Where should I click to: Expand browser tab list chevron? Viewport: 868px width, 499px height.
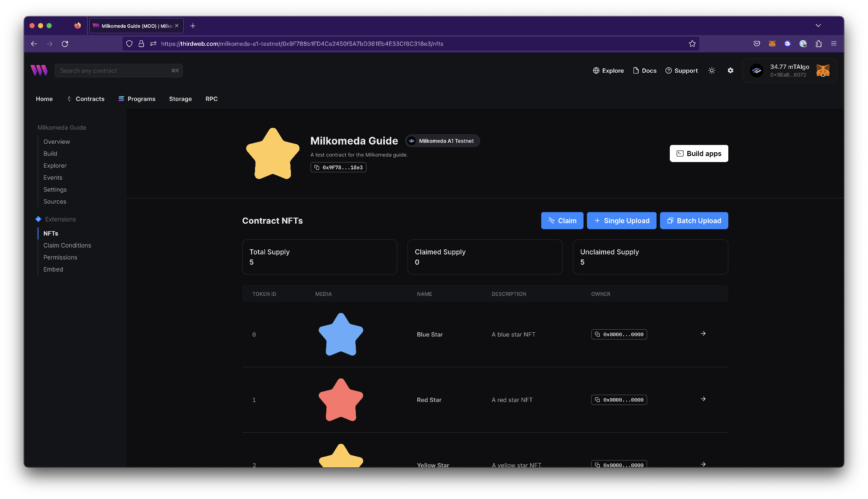818,26
